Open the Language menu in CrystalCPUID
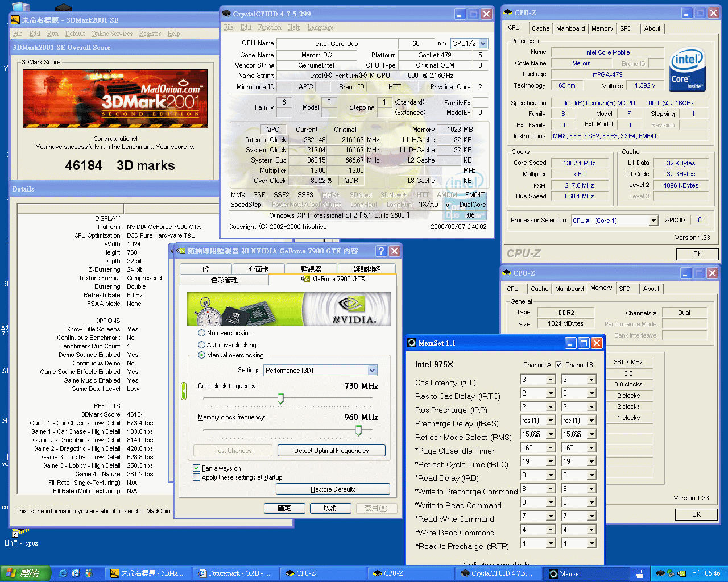 click(x=320, y=27)
